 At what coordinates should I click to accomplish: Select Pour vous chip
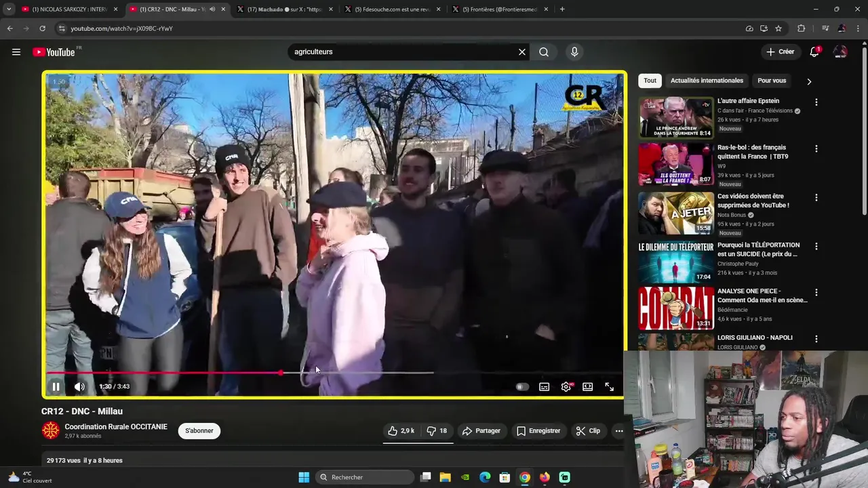click(772, 81)
